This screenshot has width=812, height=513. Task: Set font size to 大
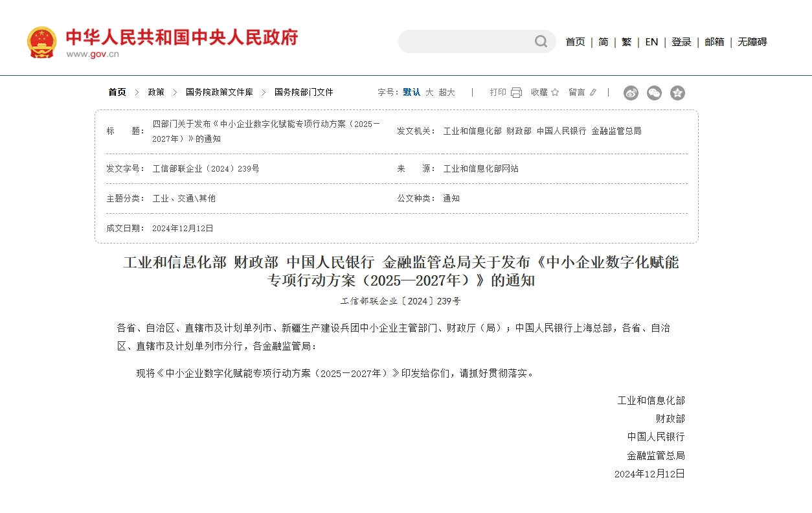429,93
